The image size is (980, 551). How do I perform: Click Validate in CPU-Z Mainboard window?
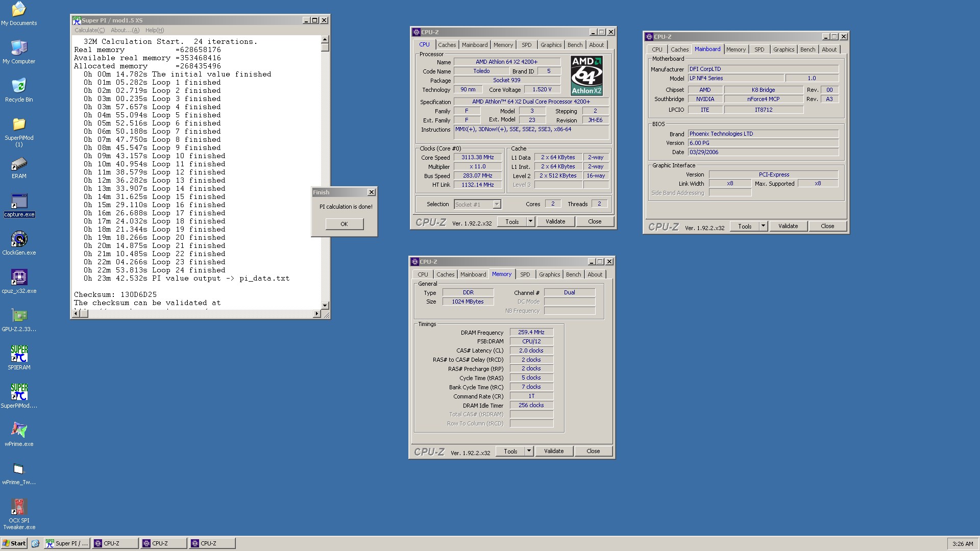pyautogui.click(x=788, y=226)
